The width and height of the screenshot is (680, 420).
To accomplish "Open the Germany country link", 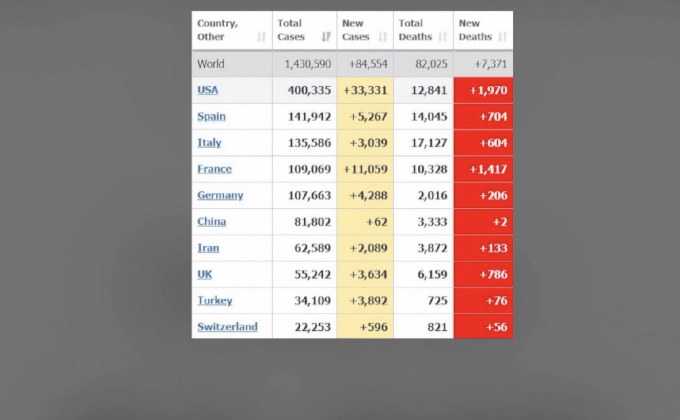I will pyautogui.click(x=220, y=195).
